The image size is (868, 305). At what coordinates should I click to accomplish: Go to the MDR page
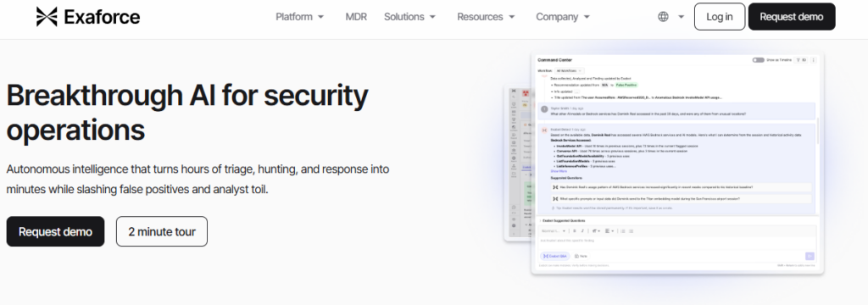(356, 17)
